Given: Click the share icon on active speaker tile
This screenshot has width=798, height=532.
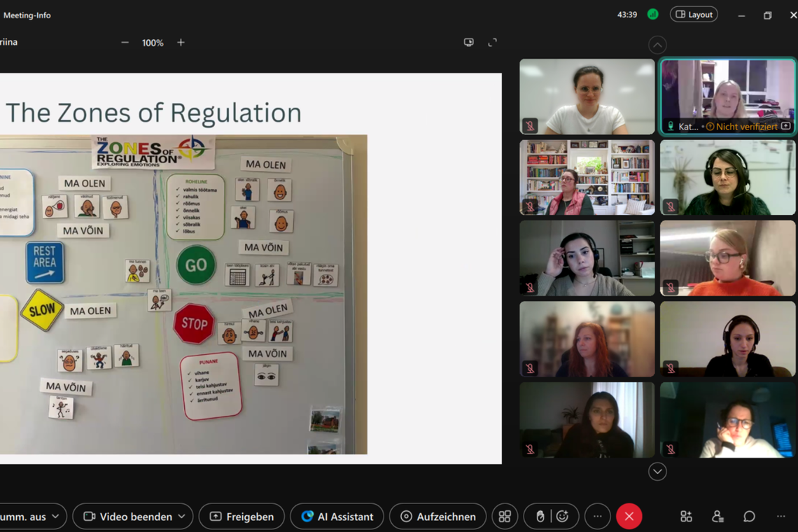Looking at the screenshot, I should coord(786,126).
